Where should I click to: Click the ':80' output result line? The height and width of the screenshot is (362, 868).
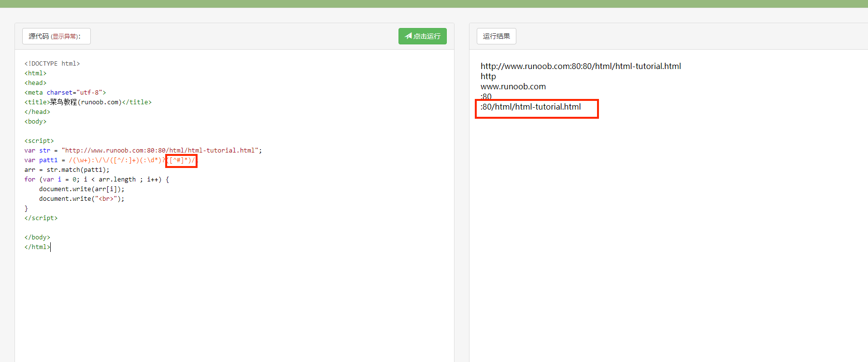point(486,97)
